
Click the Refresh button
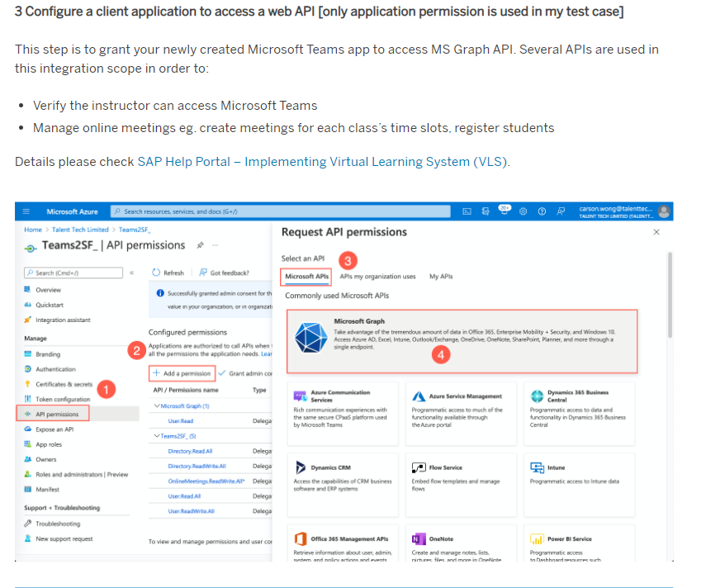[168, 273]
